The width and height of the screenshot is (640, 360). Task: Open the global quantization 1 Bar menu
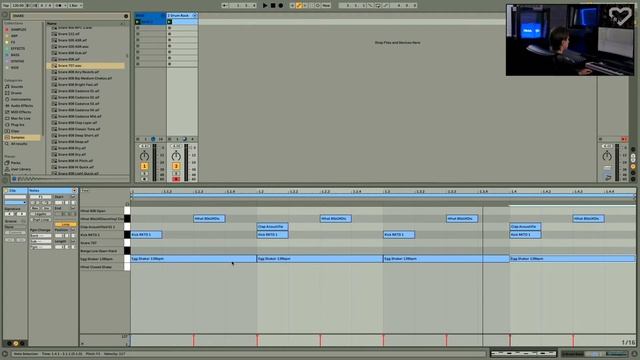coord(76,5)
